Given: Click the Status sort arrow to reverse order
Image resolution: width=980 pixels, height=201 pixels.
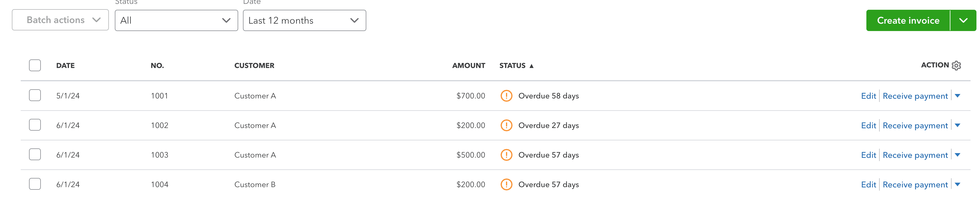Looking at the screenshot, I should coord(531,65).
